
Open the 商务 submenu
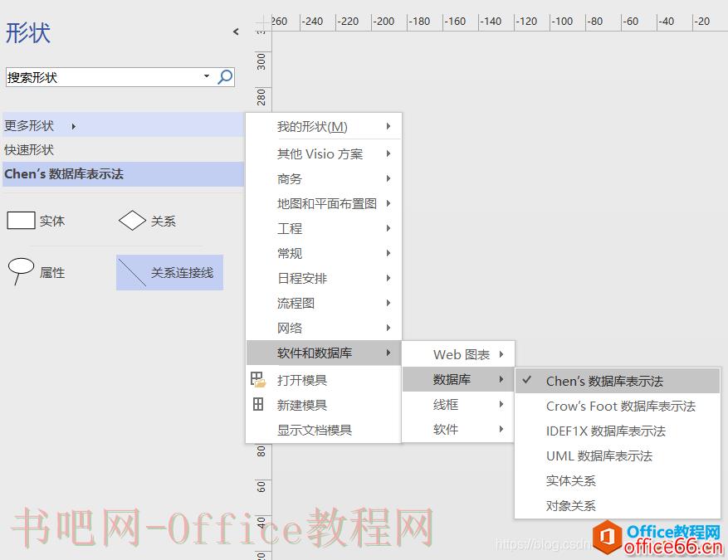[x=323, y=178]
